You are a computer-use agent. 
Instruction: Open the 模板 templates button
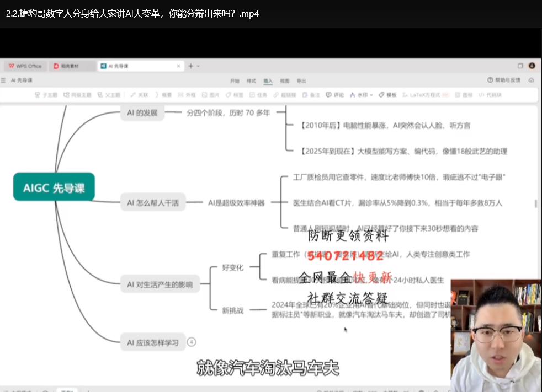[x=387, y=95]
